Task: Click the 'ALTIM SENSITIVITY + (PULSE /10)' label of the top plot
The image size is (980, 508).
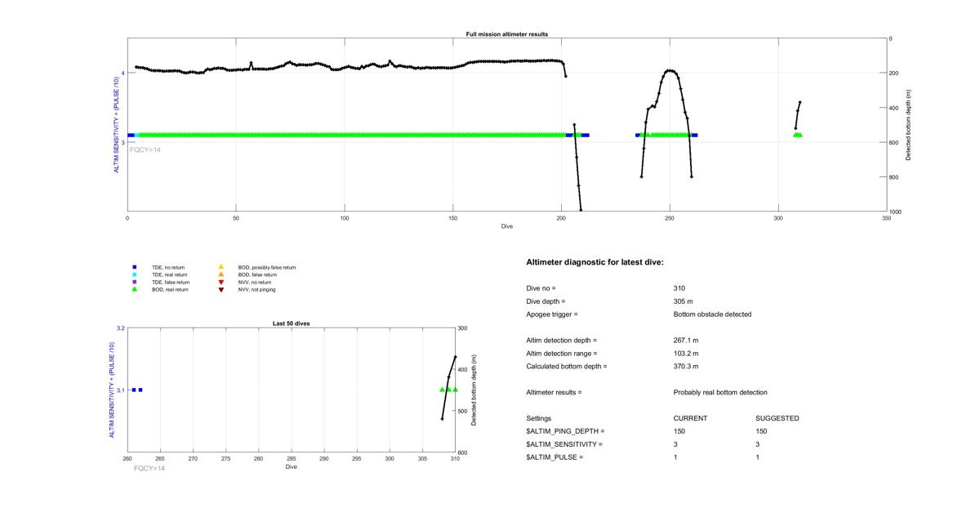Action: coord(116,125)
